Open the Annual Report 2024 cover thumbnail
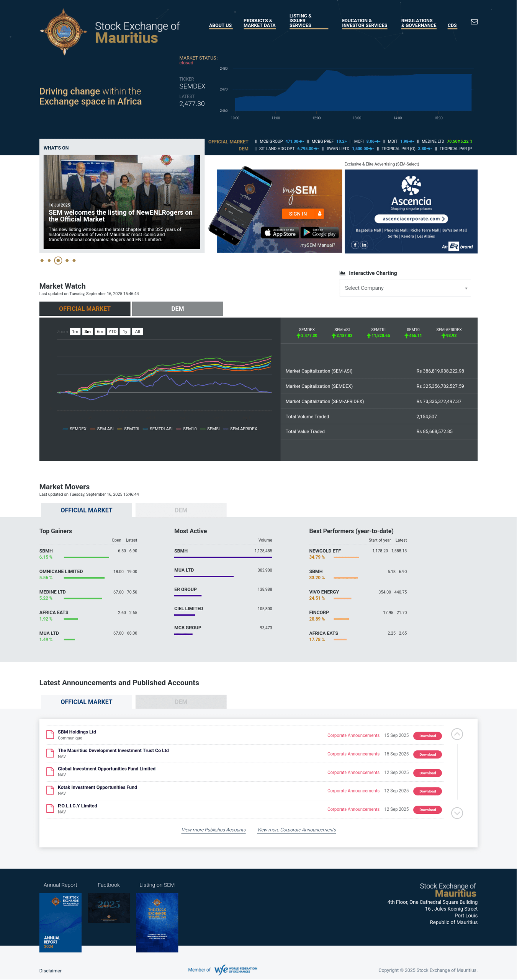The image size is (517, 980). point(60,922)
